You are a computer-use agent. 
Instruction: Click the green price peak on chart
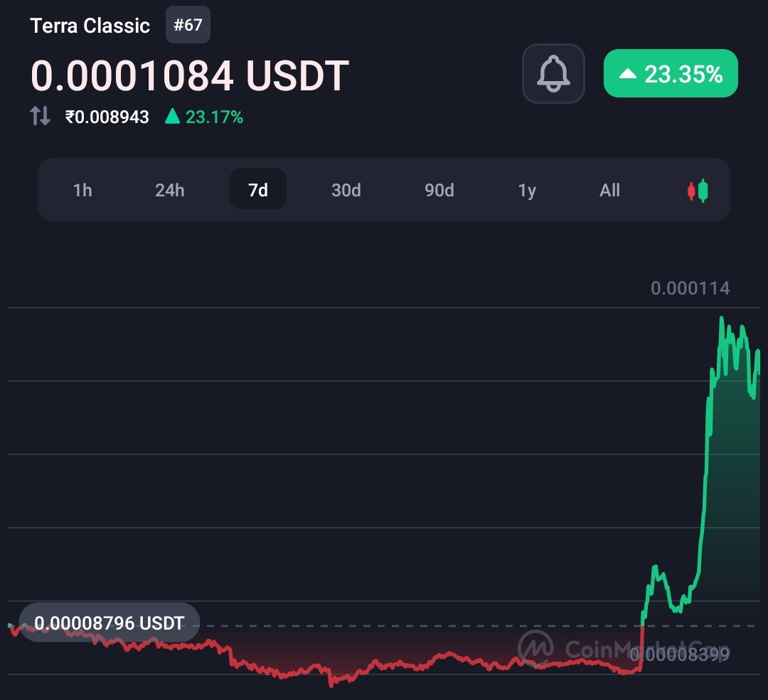click(722, 319)
